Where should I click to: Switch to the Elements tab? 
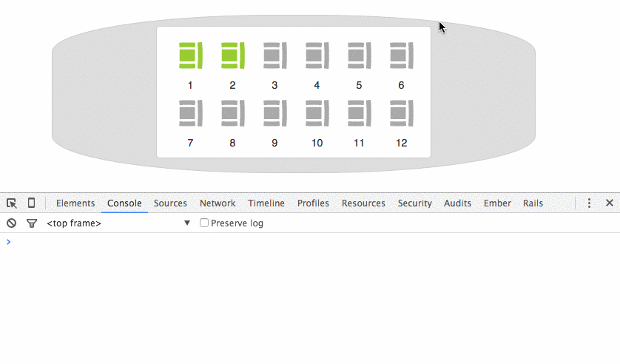pyautogui.click(x=75, y=203)
